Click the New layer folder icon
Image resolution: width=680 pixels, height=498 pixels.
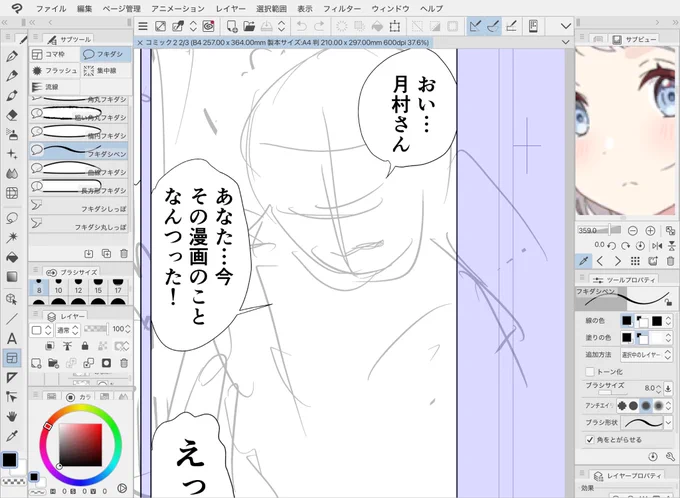click(x=53, y=363)
